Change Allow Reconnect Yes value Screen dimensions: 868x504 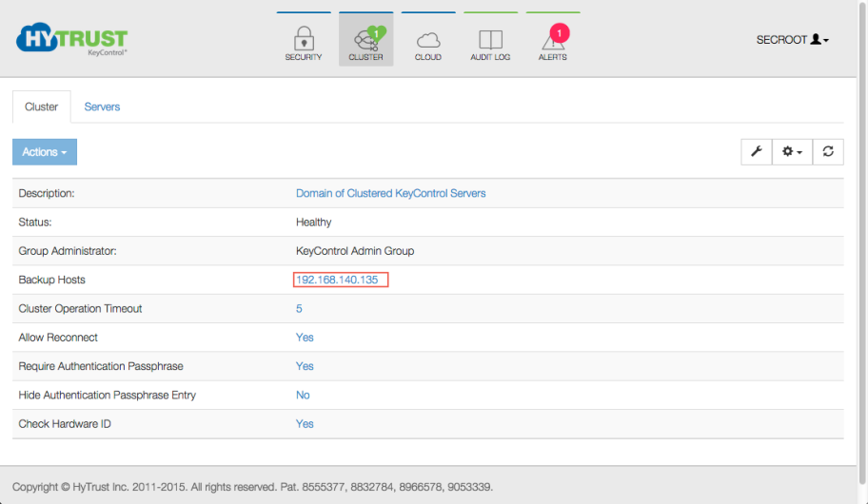click(x=305, y=338)
